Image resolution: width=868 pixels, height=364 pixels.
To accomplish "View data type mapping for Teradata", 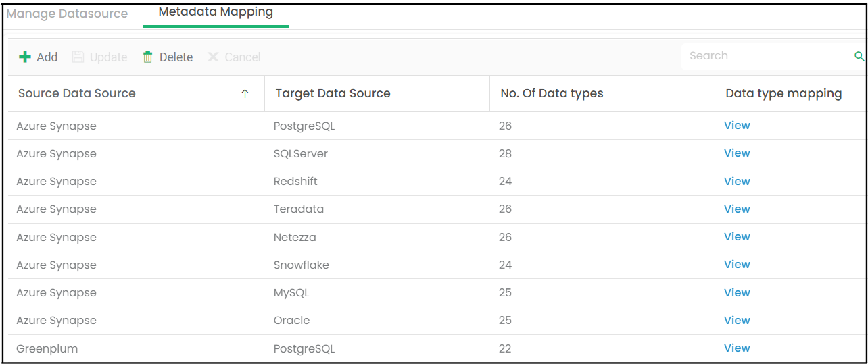I will [737, 209].
